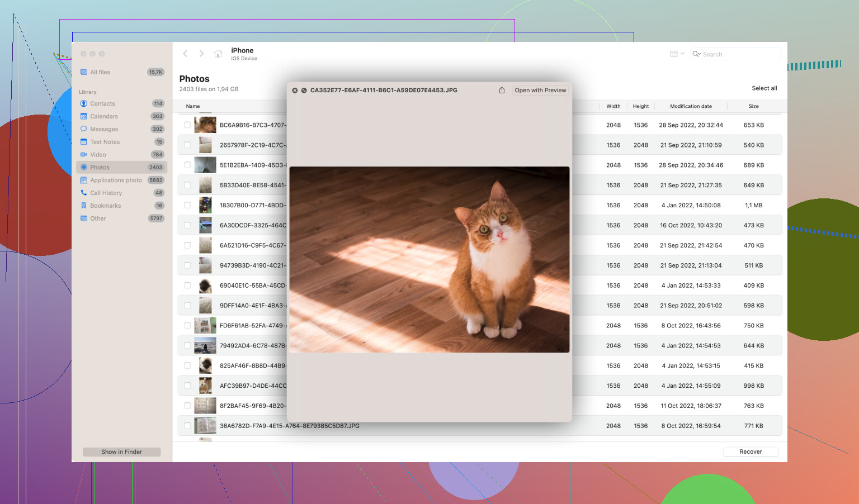Screen dimensions: 859x504
Task: Click size value 998 KB
Action: (754, 386)
